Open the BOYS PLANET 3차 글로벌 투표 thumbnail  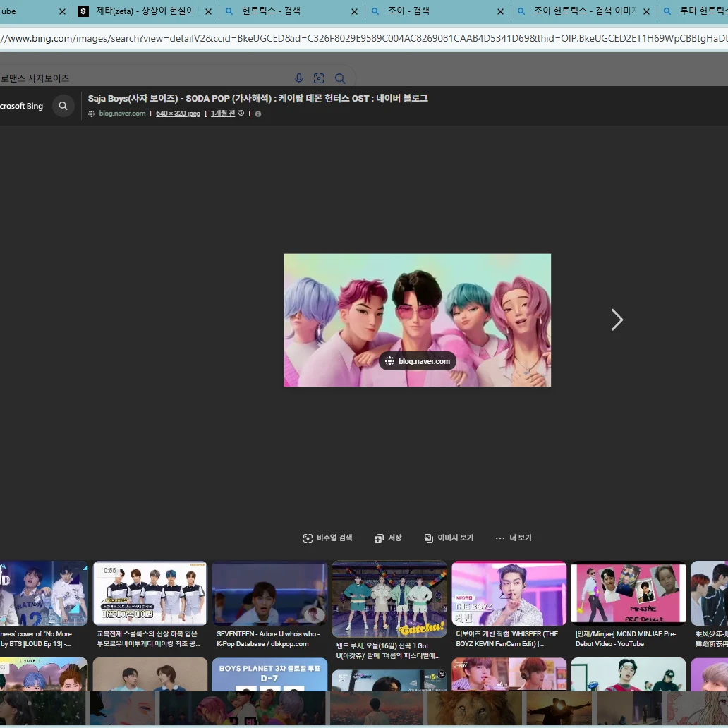click(x=269, y=674)
